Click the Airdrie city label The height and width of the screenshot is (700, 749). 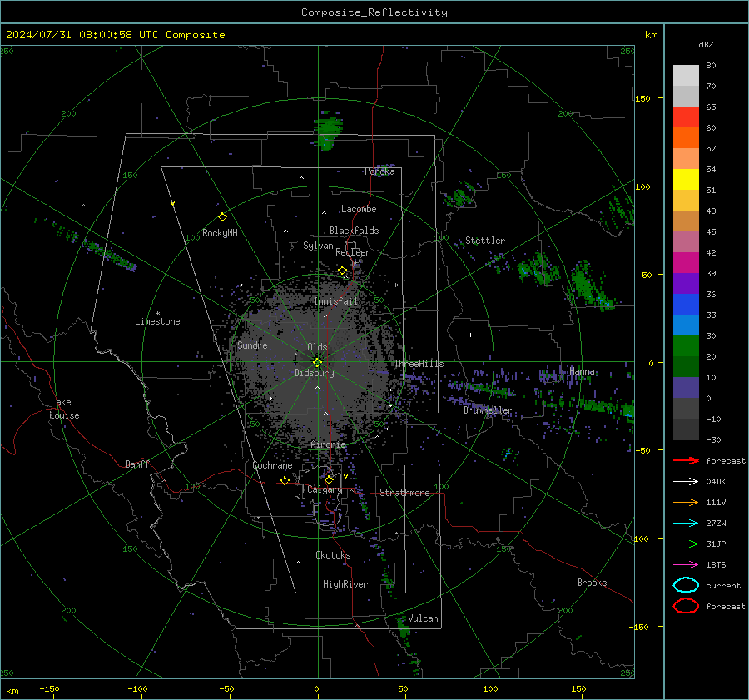tap(328, 444)
